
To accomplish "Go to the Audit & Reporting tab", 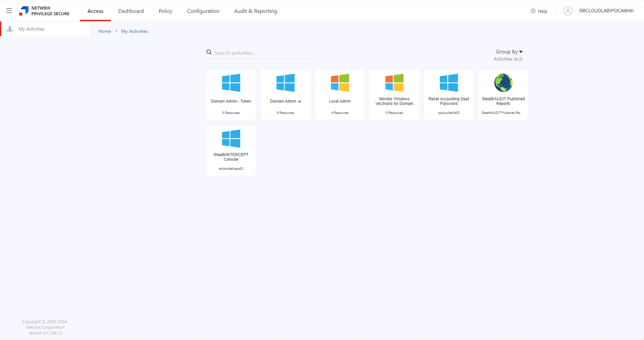I will point(255,11).
